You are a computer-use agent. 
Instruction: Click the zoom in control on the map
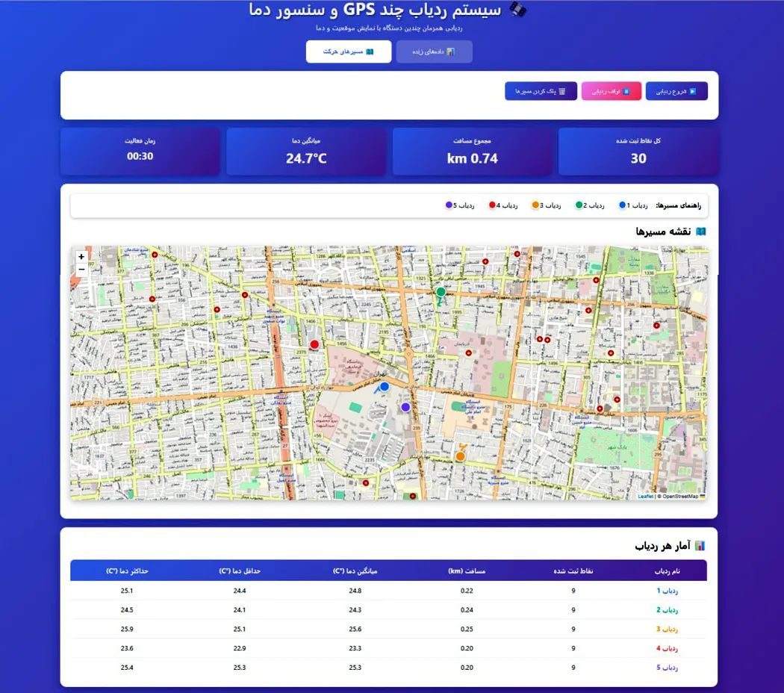81,256
